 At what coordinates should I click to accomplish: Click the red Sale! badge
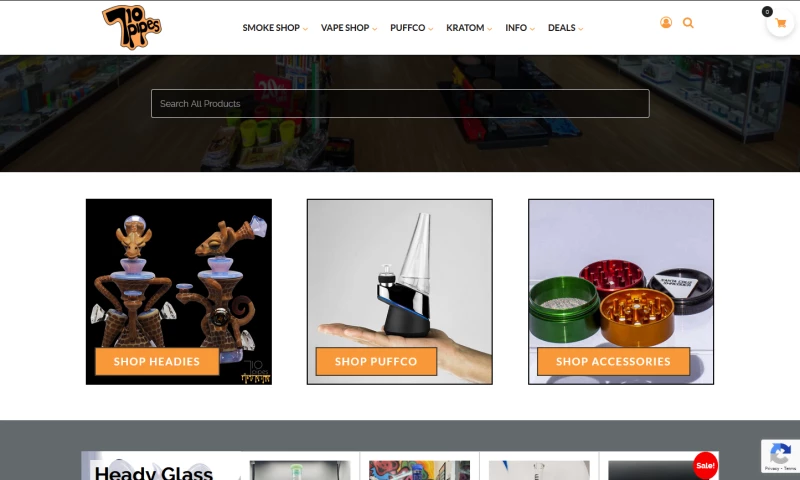point(705,465)
